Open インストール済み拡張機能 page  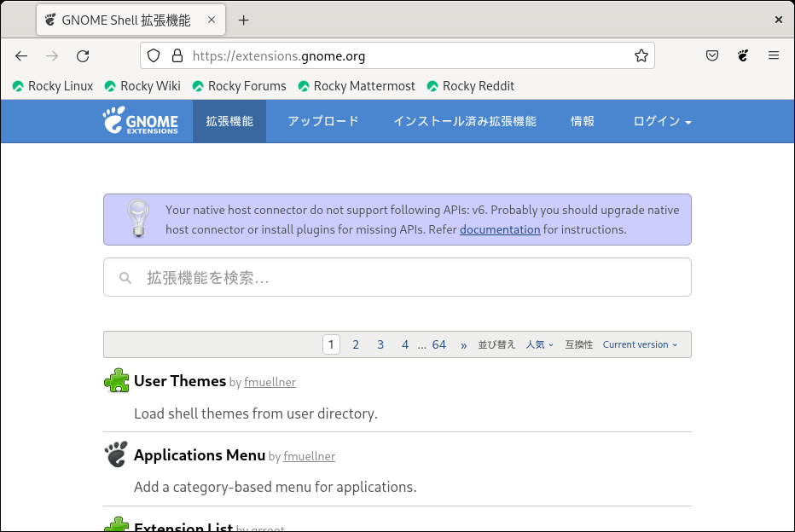(465, 121)
